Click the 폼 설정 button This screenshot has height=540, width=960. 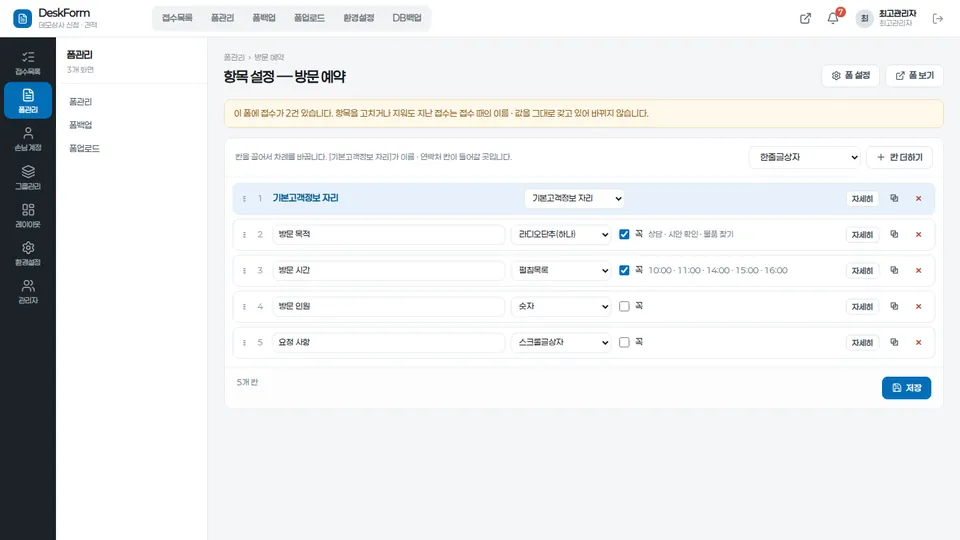tap(850, 75)
